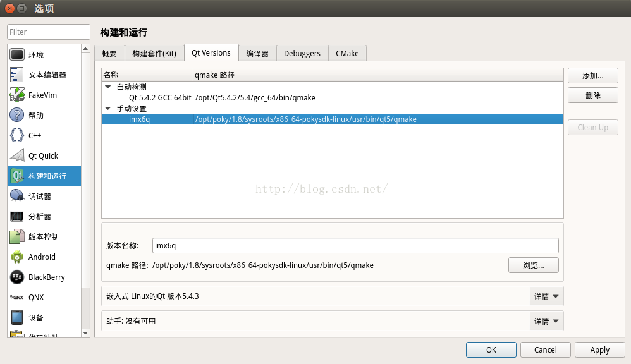Open the 版本控制 version control icon
This screenshot has height=364, width=631.
point(17,236)
